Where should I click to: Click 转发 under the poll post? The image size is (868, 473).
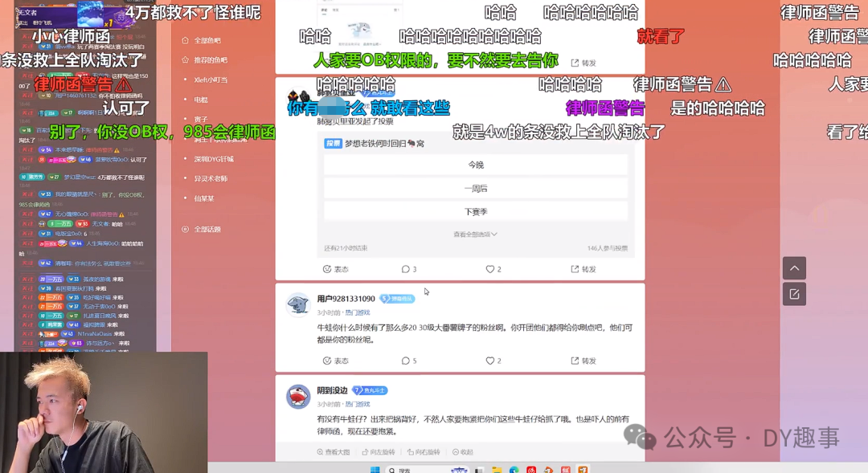pyautogui.click(x=583, y=269)
